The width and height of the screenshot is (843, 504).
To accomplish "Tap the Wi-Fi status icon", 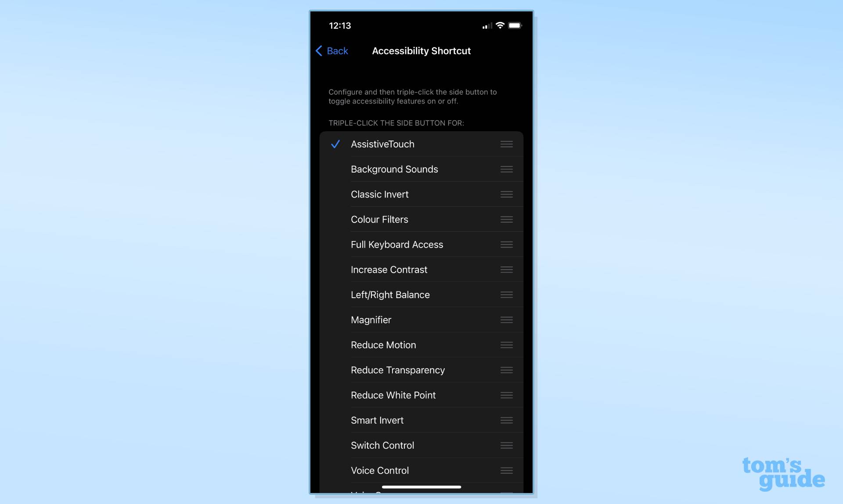I will coord(501,25).
